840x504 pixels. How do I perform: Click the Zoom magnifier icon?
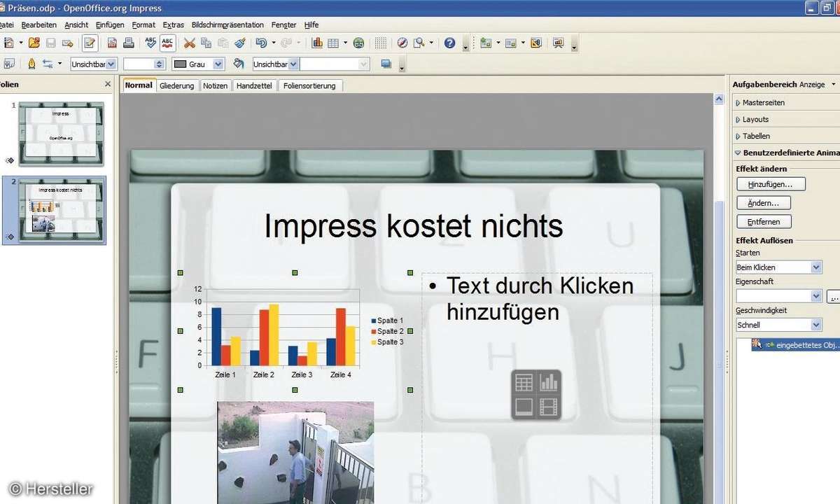pyautogui.click(x=419, y=43)
